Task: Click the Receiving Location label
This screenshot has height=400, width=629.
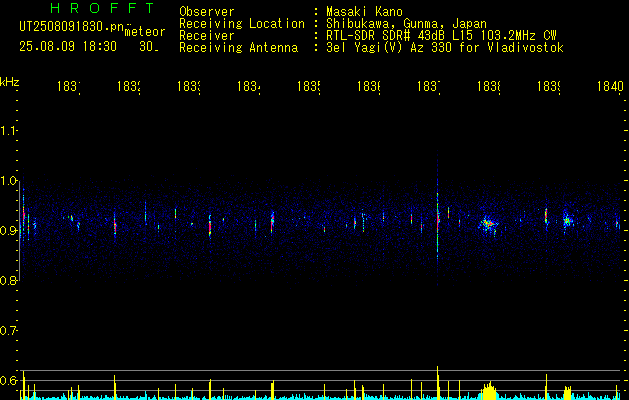Action: pyautogui.click(x=242, y=24)
